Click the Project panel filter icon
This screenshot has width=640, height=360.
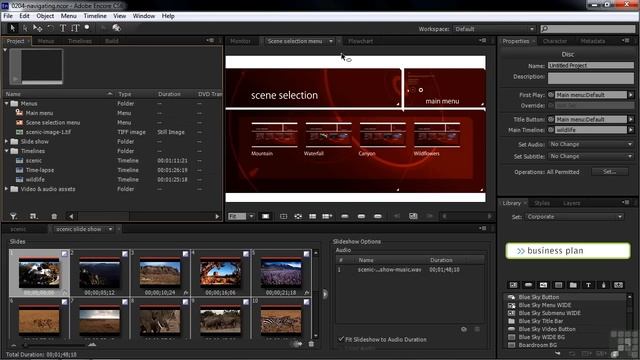click(x=13, y=216)
